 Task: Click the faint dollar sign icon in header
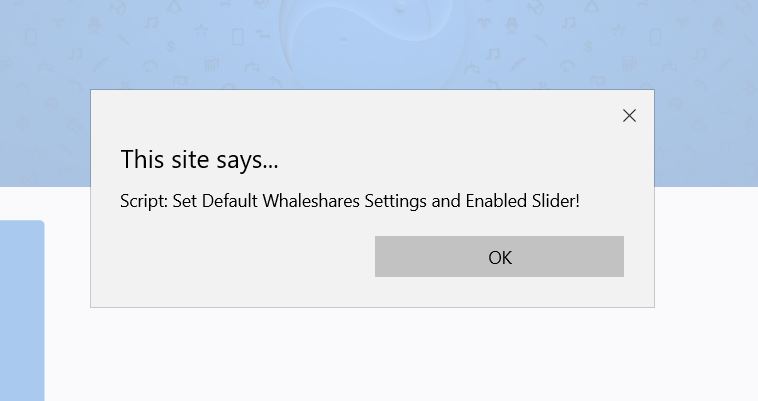171,46
